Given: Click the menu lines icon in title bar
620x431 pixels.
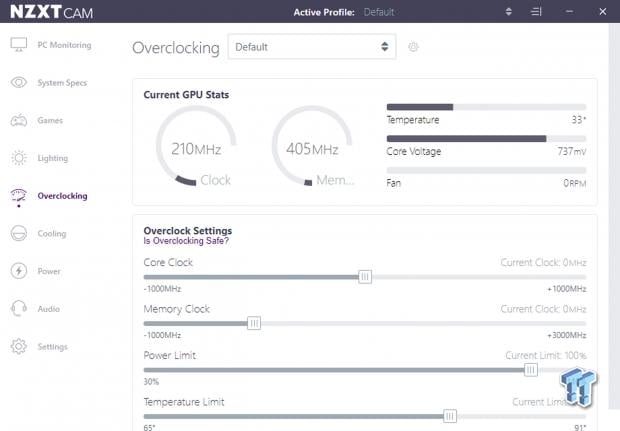Looking at the screenshot, I should pyautogui.click(x=536, y=11).
